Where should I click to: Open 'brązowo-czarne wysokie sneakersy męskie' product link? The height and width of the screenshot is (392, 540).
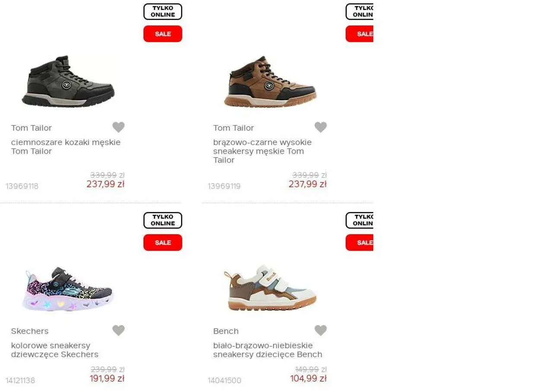point(262,151)
